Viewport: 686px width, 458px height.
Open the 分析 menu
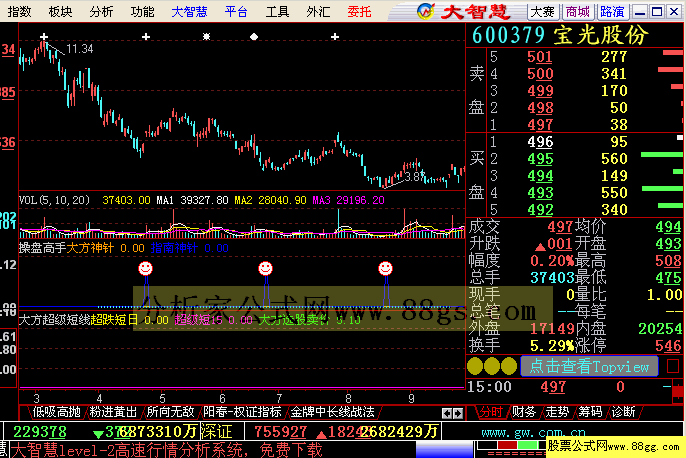coord(101,11)
